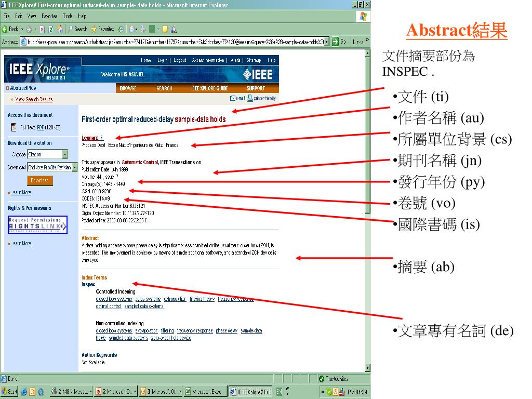The image size is (532, 399).
Task: Switch to the MSN Messenger taskbar group
Action: coord(71,392)
